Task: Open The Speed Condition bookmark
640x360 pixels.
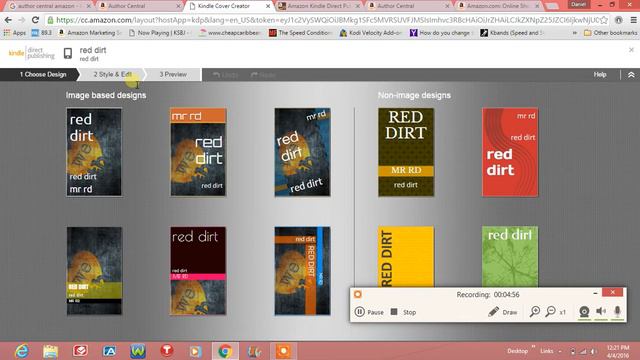Action: [x=300, y=33]
